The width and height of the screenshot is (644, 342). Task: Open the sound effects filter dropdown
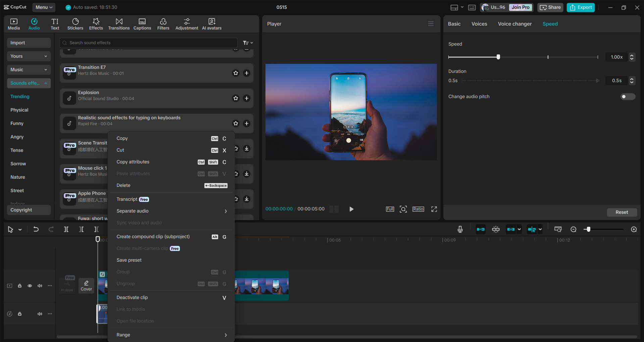click(x=247, y=43)
